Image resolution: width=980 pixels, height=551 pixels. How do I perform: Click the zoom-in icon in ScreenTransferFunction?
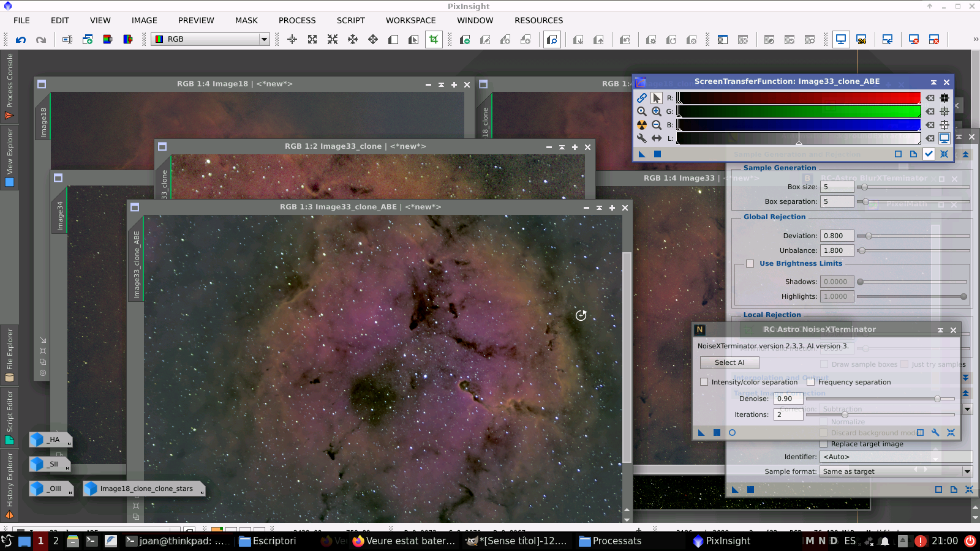click(656, 111)
